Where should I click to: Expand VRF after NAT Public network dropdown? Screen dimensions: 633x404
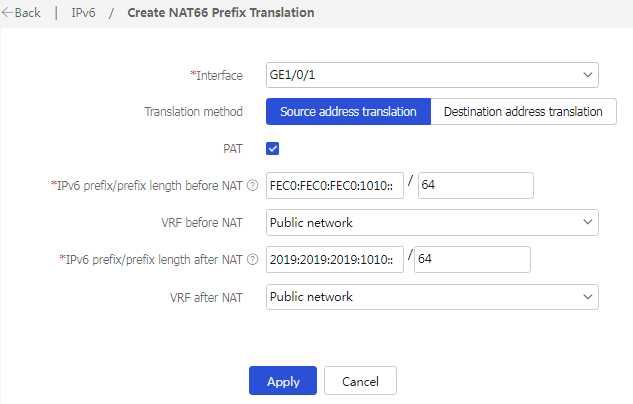tap(432, 297)
